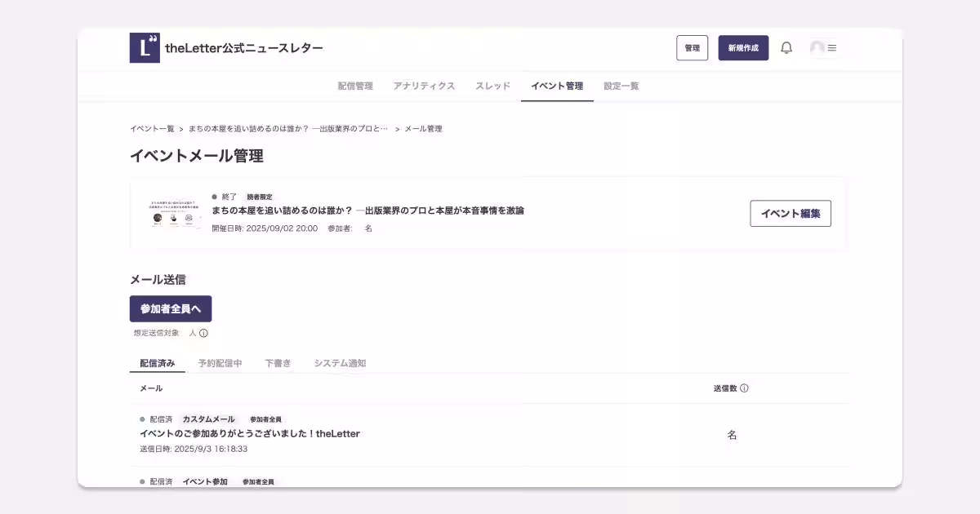Open the notification bell

pyautogui.click(x=786, y=48)
